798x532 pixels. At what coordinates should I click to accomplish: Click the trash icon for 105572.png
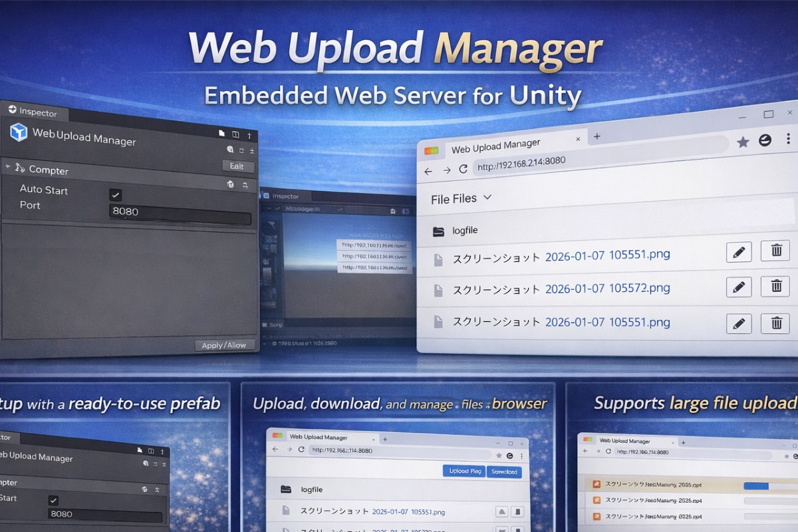pos(775,286)
